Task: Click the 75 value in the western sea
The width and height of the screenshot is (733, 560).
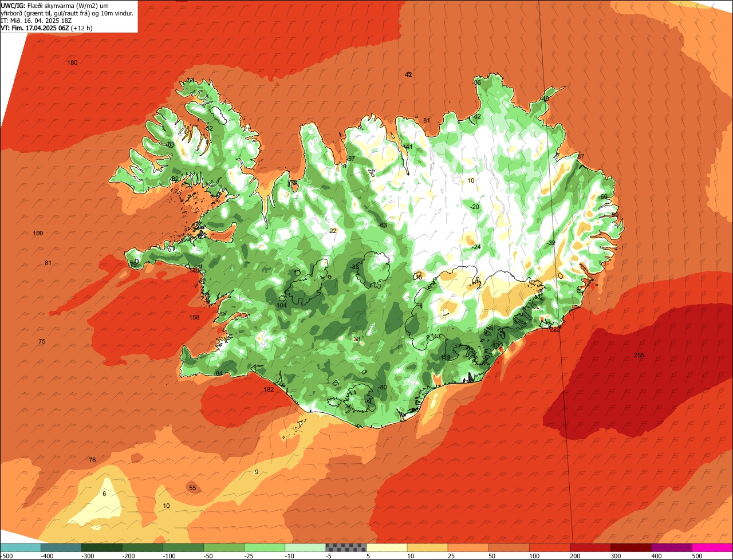Action: click(x=42, y=341)
